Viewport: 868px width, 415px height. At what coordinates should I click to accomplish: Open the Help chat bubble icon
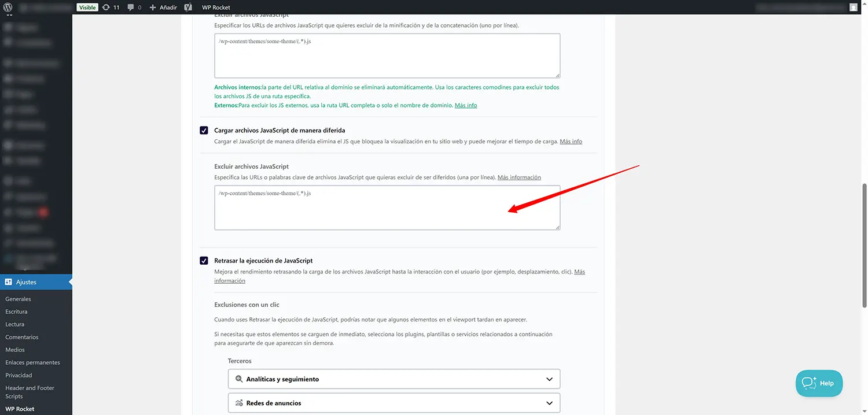coord(808,383)
